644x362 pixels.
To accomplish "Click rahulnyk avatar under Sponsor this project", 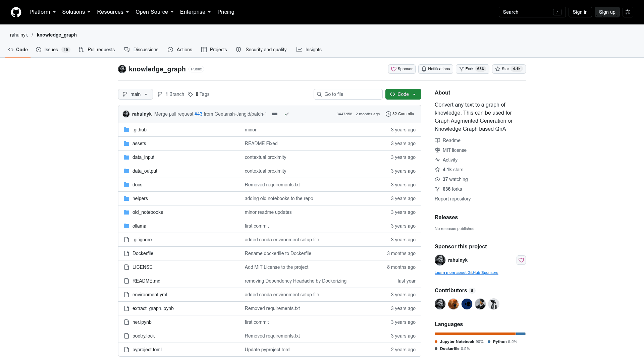I will point(440,260).
